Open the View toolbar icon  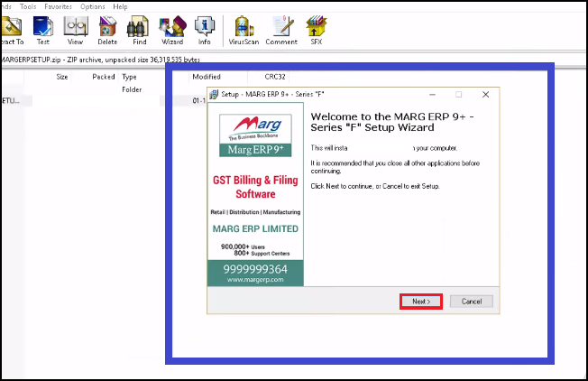(76, 31)
